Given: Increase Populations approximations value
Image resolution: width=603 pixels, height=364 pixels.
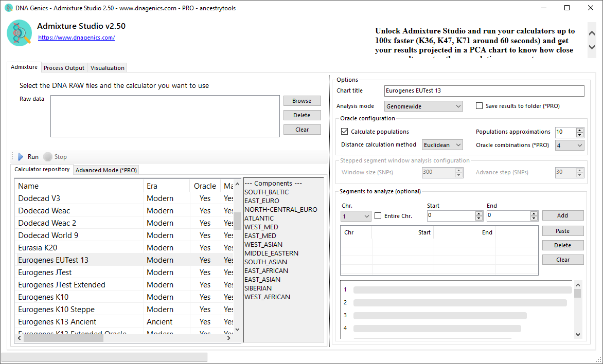Looking at the screenshot, I should coord(579,130).
